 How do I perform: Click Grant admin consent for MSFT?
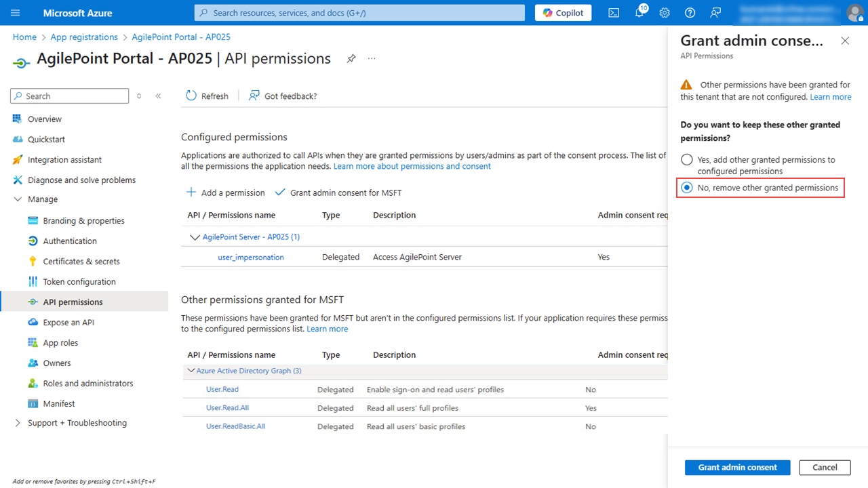[x=338, y=192]
